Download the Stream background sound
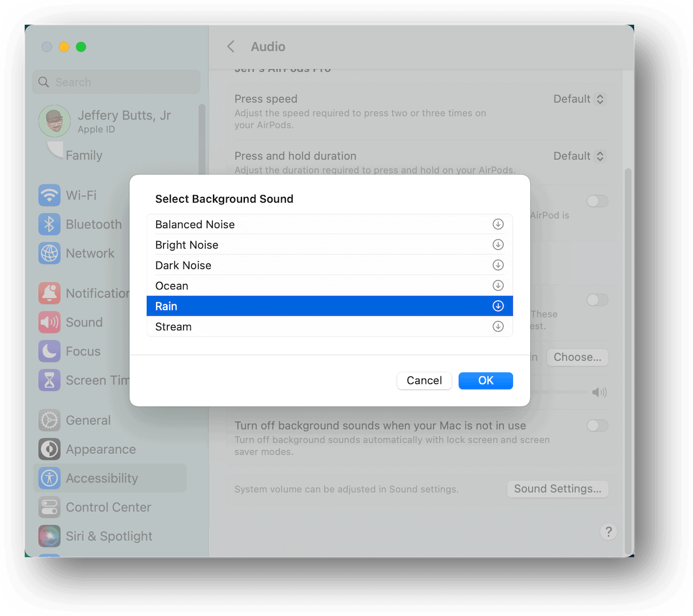693x616 pixels. coord(498,327)
